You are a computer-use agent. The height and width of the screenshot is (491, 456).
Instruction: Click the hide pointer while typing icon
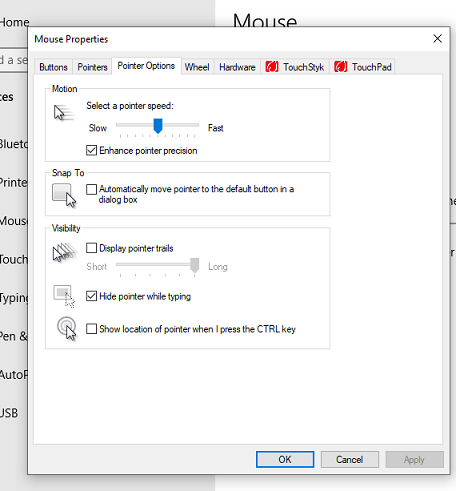coord(64,296)
